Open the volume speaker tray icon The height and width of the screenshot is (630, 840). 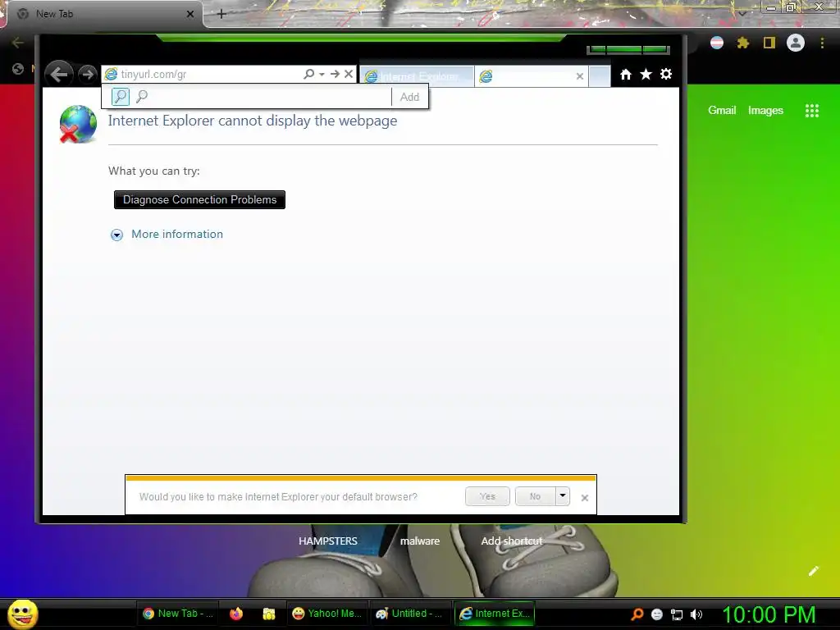tap(696, 614)
